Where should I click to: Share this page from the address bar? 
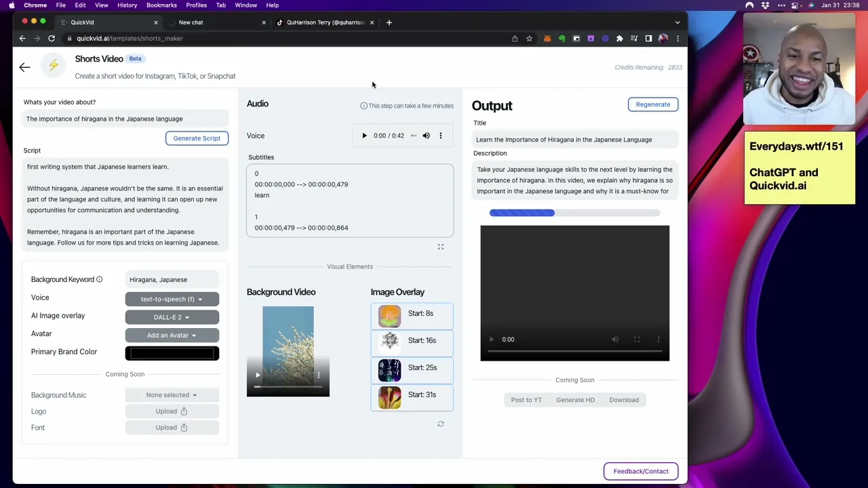click(515, 39)
